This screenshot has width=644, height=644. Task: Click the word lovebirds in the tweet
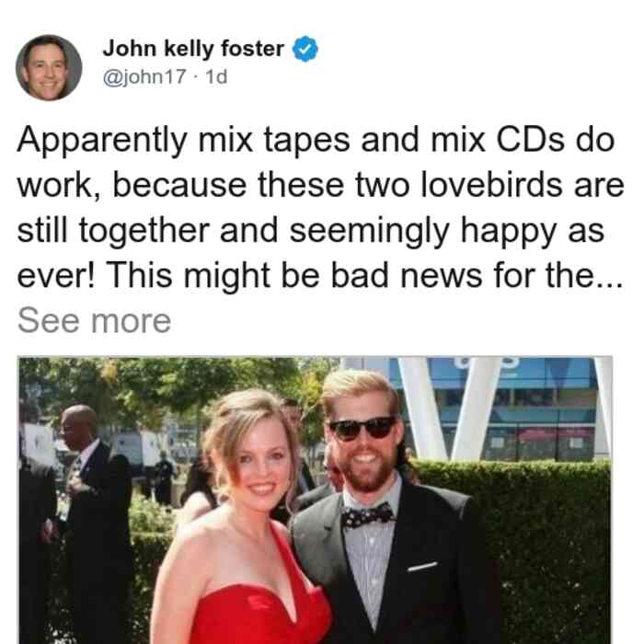pyautogui.click(x=492, y=185)
